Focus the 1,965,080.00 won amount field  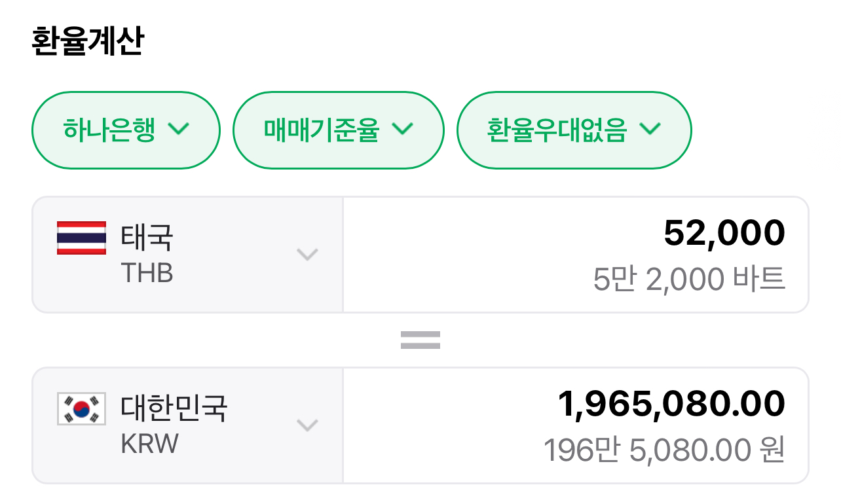[671, 404]
